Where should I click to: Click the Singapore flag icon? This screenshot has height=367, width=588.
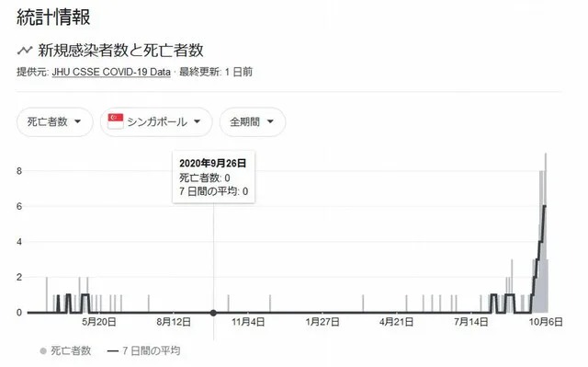click(116, 121)
